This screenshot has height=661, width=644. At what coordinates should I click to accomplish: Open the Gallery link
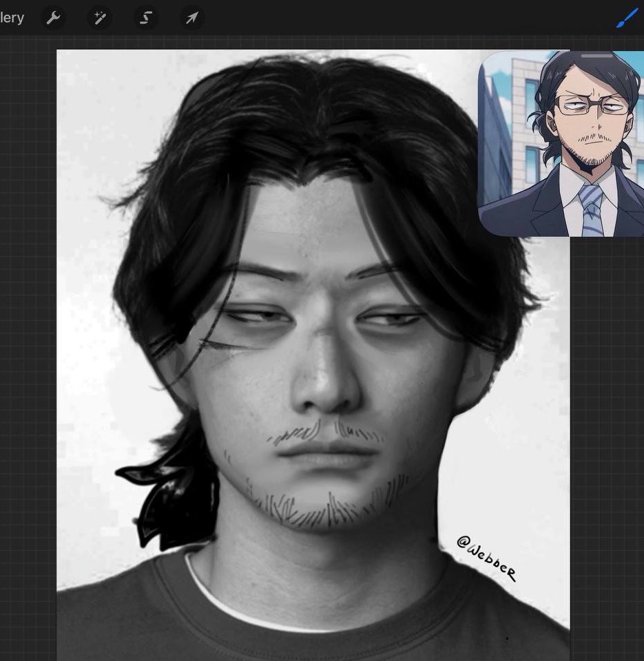(x=12, y=18)
